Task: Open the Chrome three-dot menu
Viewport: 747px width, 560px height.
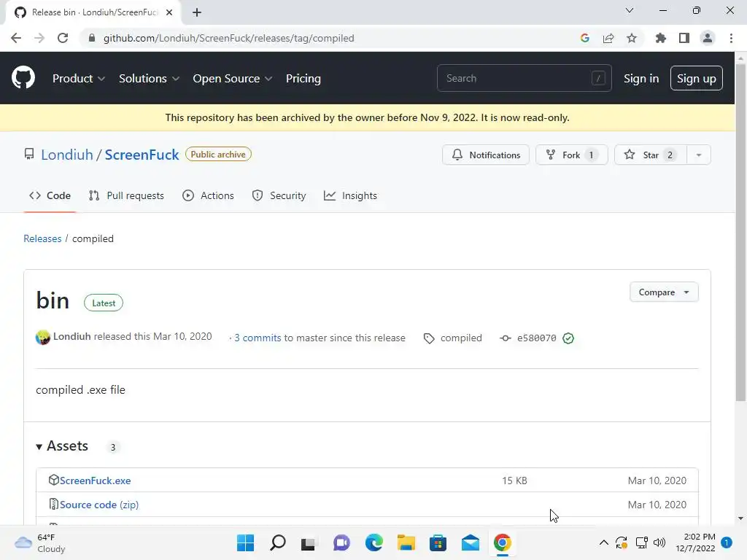Action: 731,38
